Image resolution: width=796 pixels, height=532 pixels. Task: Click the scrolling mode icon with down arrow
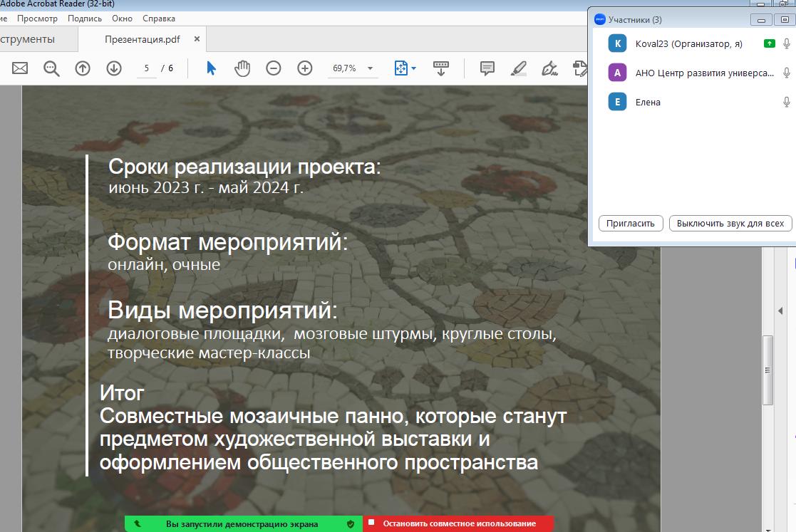click(x=440, y=68)
